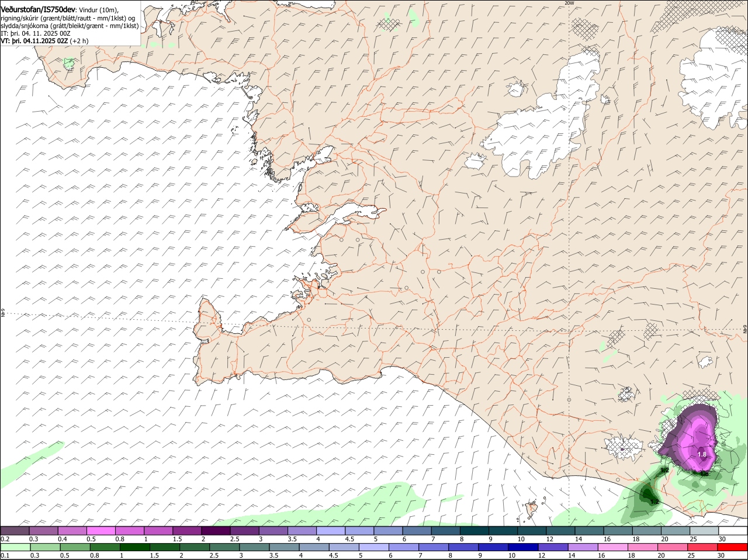This screenshot has width=748, height=560.
Task: Select the 25 red-pink swatch in the lower legend row
Action: click(x=702, y=547)
